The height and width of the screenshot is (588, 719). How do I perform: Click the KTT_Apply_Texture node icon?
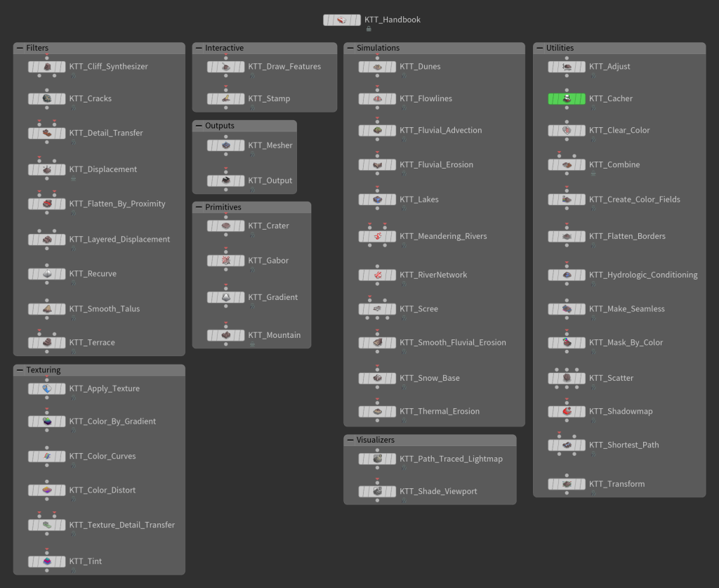click(46, 388)
